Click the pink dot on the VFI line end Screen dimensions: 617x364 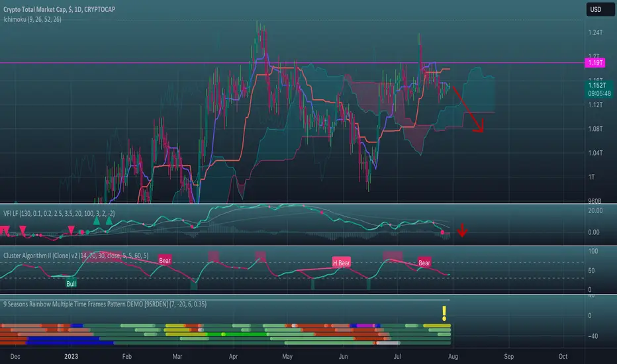(442, 232)
